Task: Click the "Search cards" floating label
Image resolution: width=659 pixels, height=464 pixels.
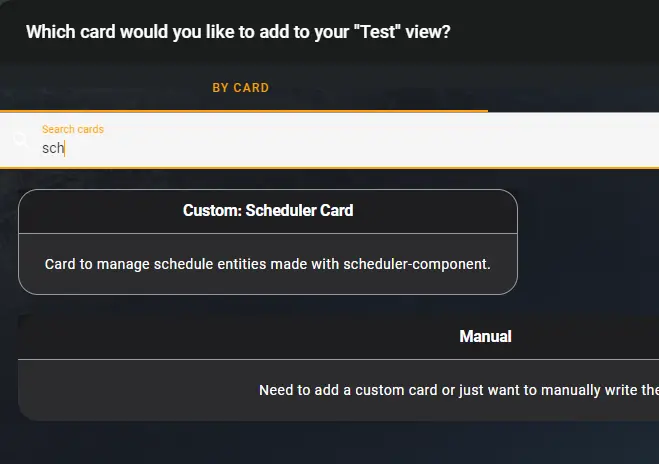Action: tap(72, 129)
